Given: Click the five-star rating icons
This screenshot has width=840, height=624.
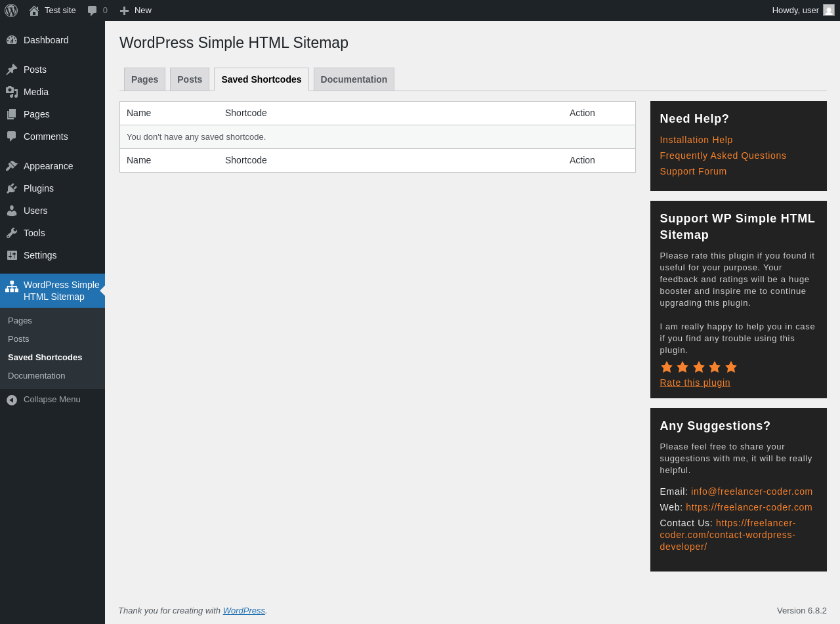Looking at the screenshot, I should click(x=699, y=367).
